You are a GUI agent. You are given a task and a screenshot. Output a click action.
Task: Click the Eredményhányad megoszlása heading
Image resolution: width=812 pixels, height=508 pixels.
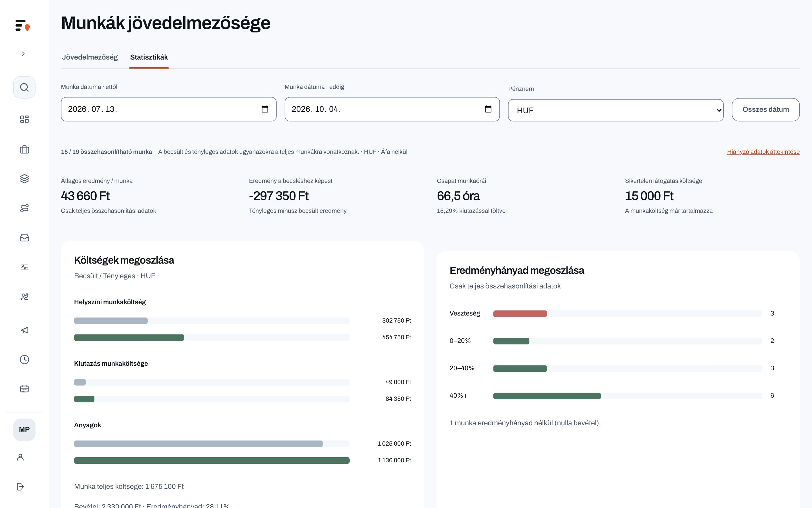coord(517,270)
